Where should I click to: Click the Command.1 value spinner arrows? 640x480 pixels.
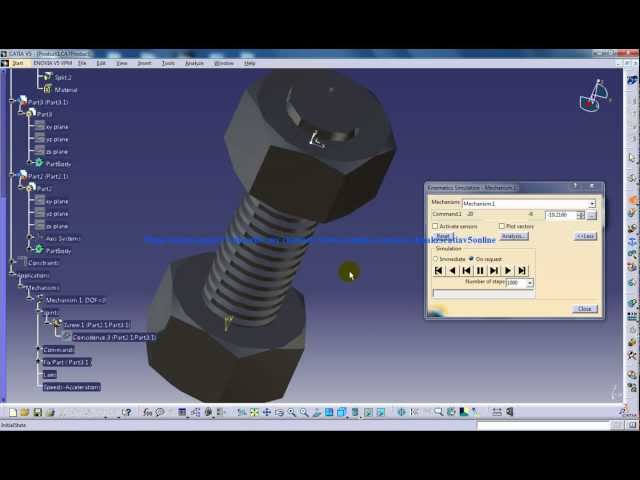click(x=580, y=215)
